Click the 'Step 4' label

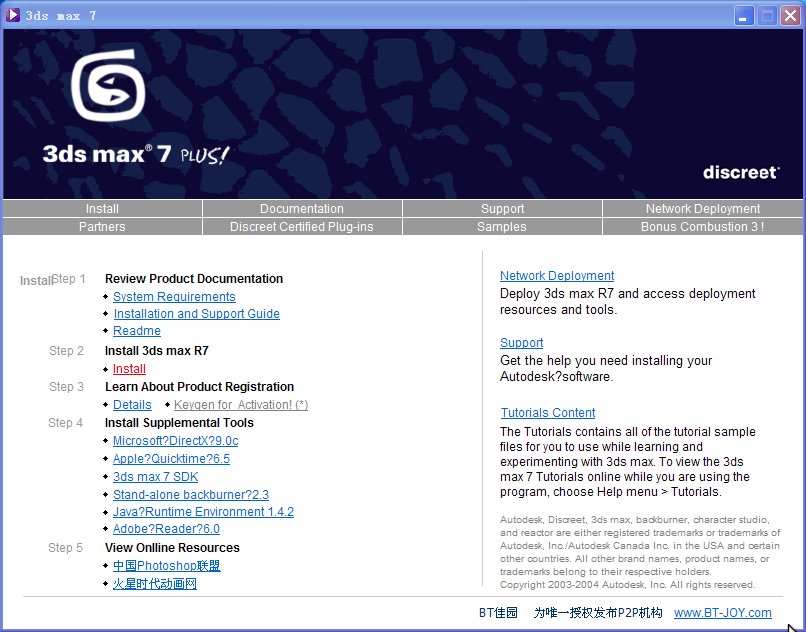click(x=65, y=423)
